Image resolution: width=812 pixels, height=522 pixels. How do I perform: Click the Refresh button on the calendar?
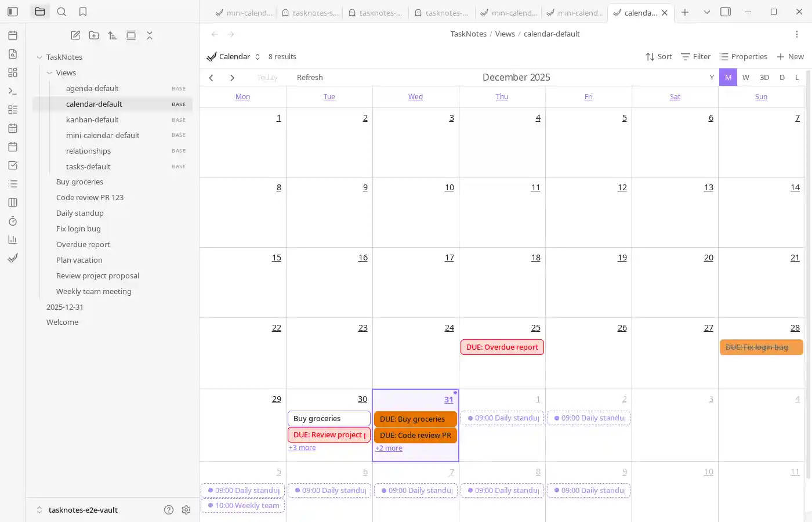click(310, 77)
